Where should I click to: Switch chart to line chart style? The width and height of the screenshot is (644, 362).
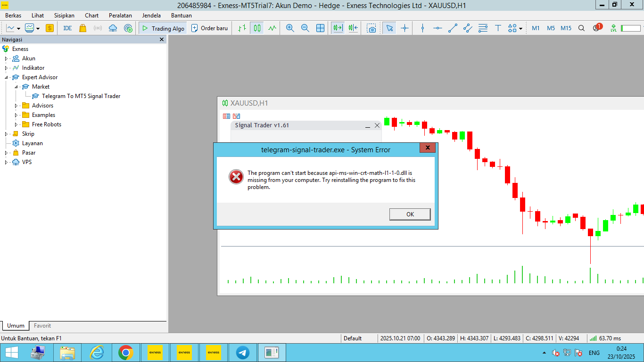[272, 28]
